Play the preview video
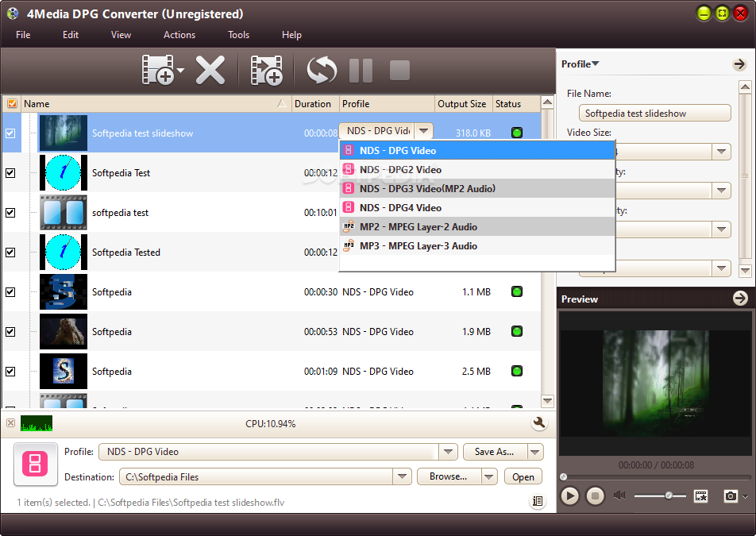Screen dimensions: 756x536 [570, 496]
